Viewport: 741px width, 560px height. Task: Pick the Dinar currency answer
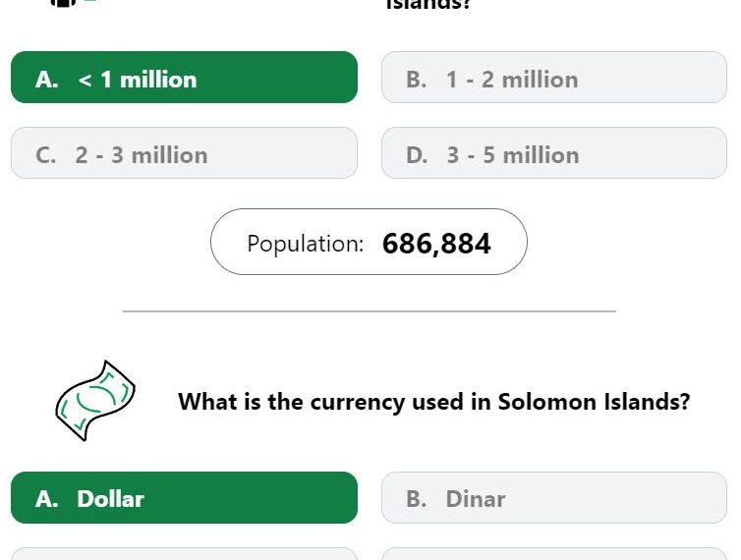[x=554, y=498]
